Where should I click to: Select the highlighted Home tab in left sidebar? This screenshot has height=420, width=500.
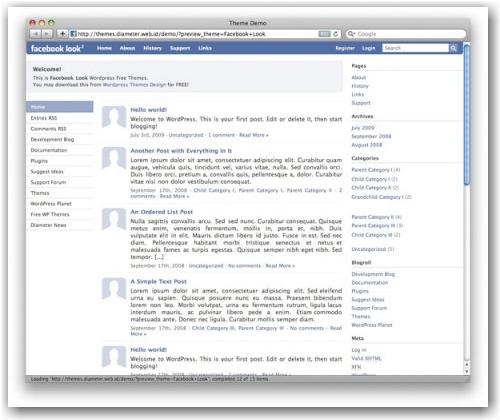[x=60, y=107]
